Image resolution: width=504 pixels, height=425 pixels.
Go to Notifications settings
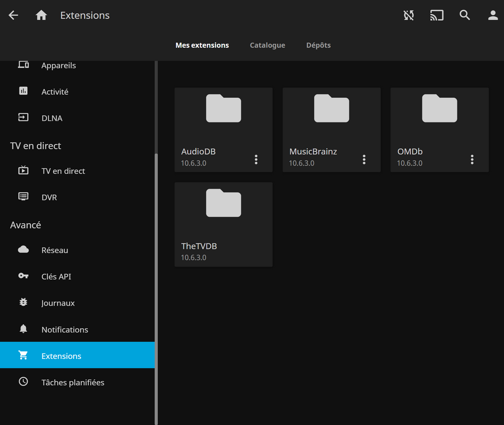pyautogui.click(x=65, y=330)
